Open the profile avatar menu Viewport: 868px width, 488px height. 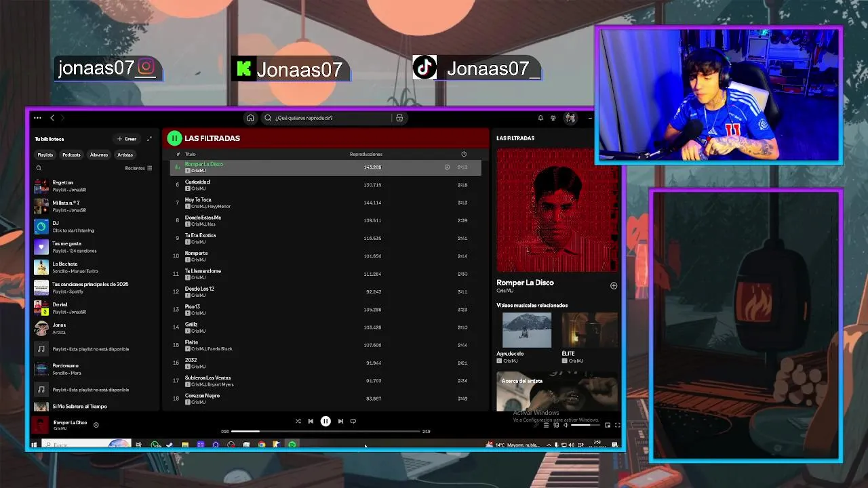(570, 118)
